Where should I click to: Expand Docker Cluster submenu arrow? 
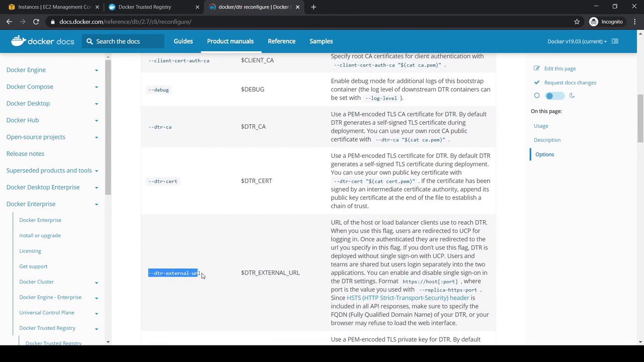[x=96, y=282]
